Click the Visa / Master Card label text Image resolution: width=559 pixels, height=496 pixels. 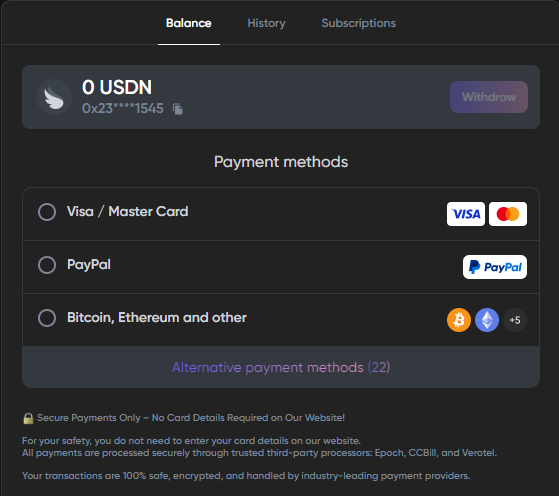[x=128, y=212]
